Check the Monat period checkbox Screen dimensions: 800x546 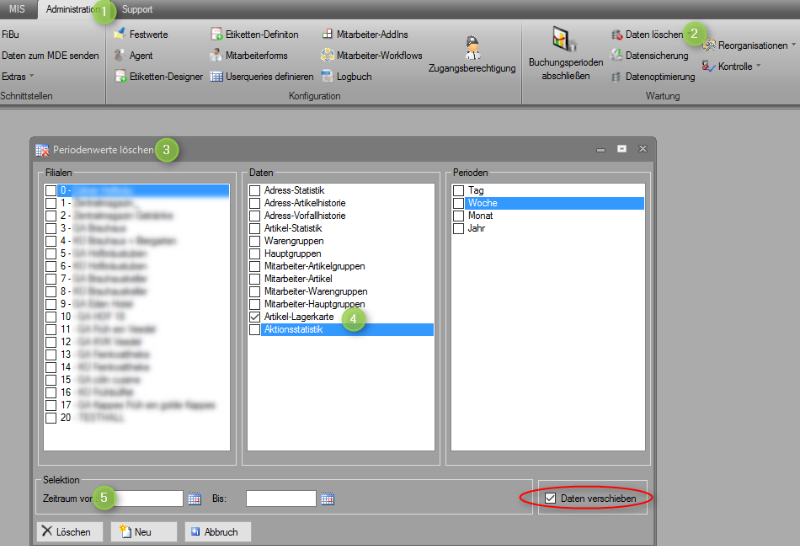point(458,215)
